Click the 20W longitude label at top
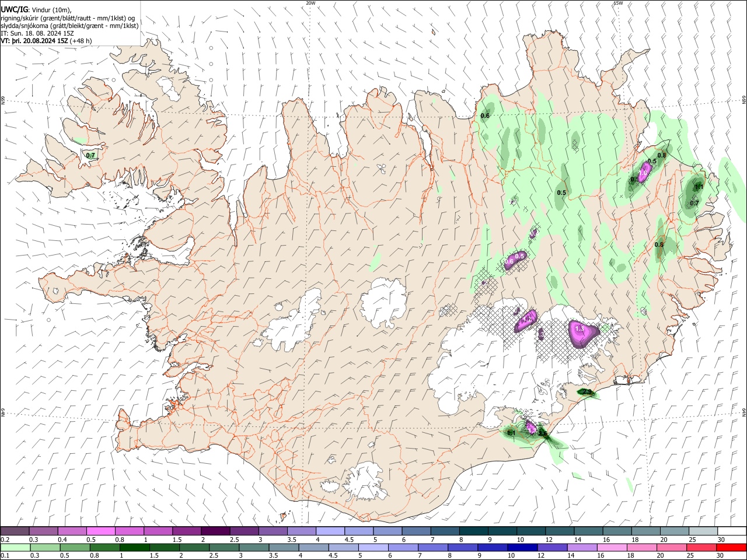 [x=310, y=3]
